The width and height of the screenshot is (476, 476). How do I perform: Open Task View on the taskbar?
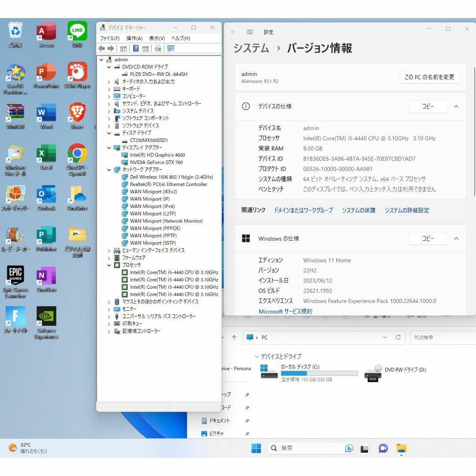tap(364, 448)
